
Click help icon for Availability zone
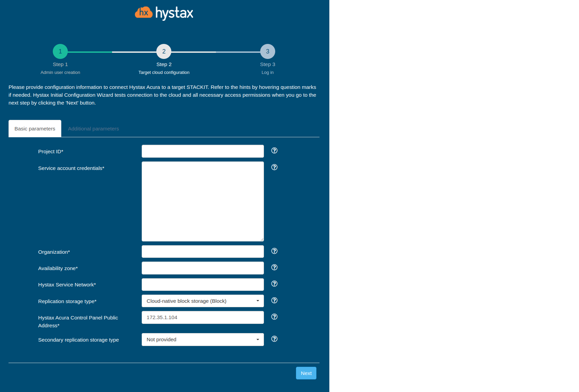click(275, 267)
